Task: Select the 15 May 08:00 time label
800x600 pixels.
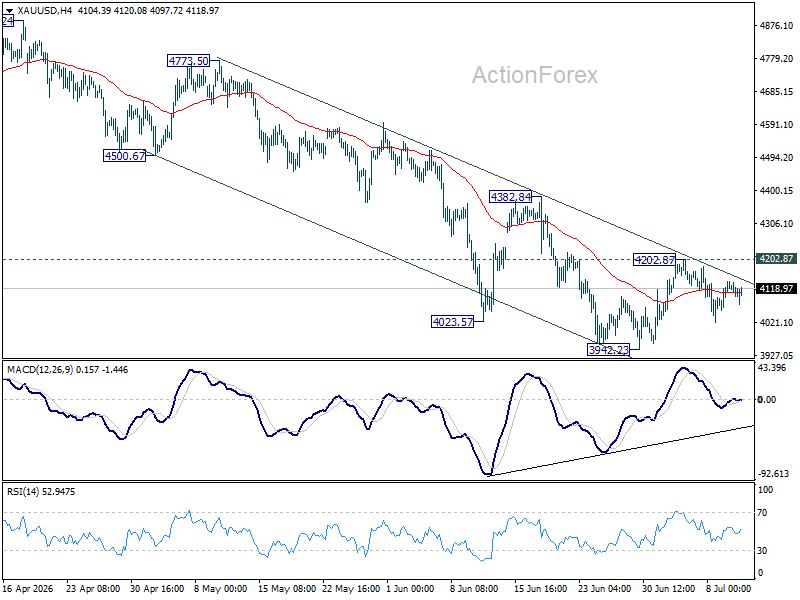Action: [285, 589]
